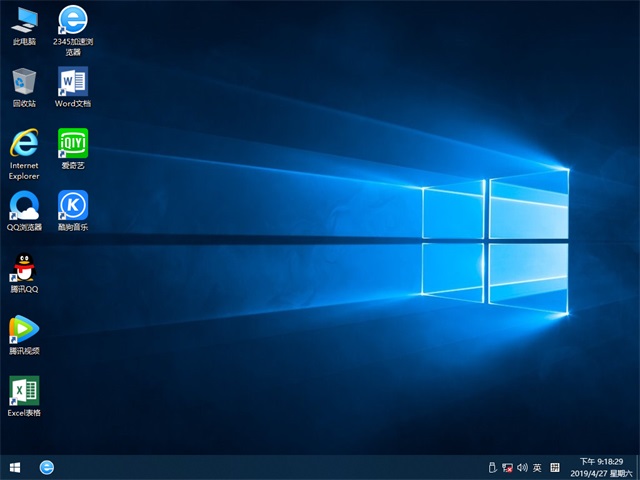Open the 2345加速浏览器 browser shortcut
The height and width of the screenshot is (480, 640).
(x=73, y=20)
